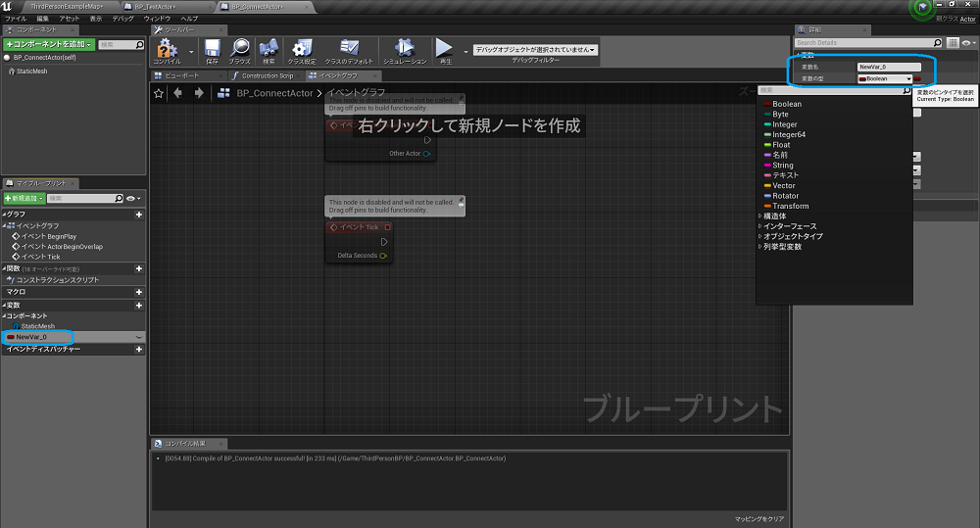
Task: Click the My Blueprint search magnifier icon
Action: click(119, 198)
